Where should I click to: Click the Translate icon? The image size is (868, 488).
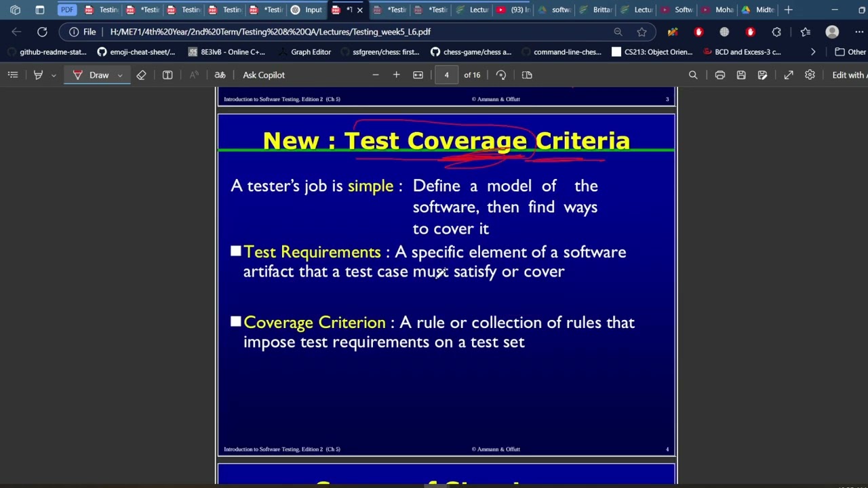tap(220, 75)
